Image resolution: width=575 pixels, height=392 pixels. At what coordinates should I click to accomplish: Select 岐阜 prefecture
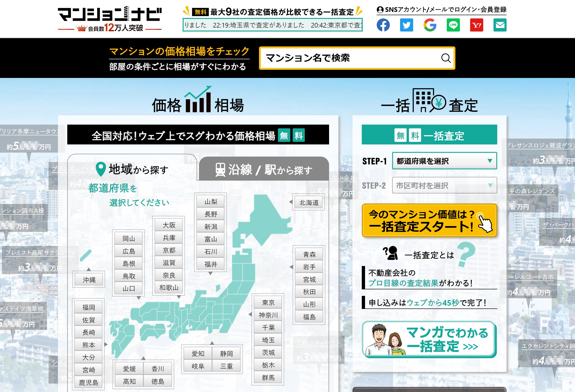tap(198, 366)
